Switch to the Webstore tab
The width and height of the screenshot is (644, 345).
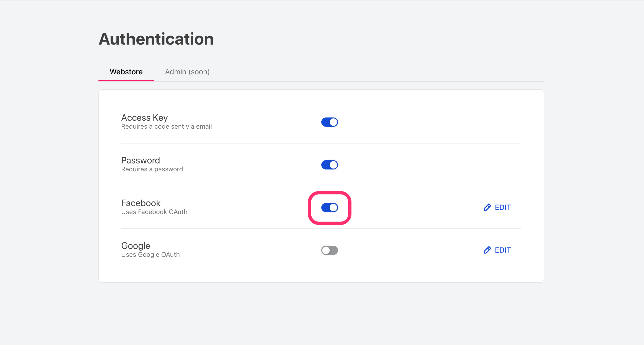(x=126, y=72)
